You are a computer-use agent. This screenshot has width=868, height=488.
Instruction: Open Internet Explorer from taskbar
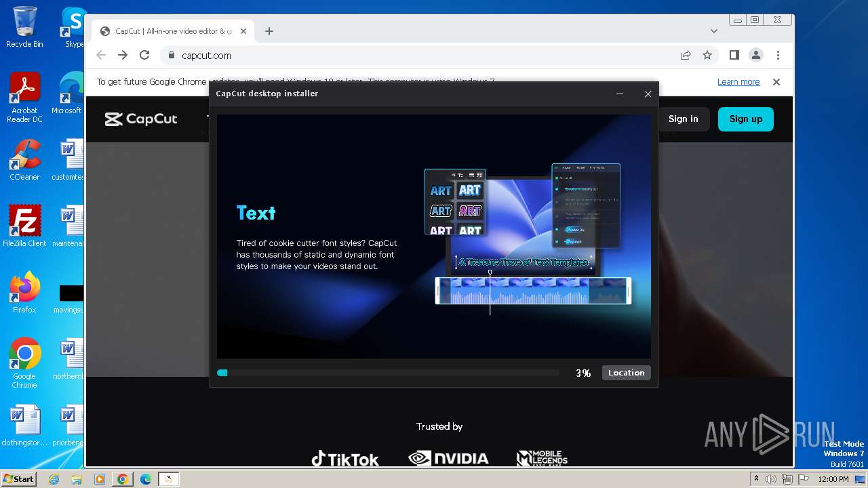click(x=54, y=479)
